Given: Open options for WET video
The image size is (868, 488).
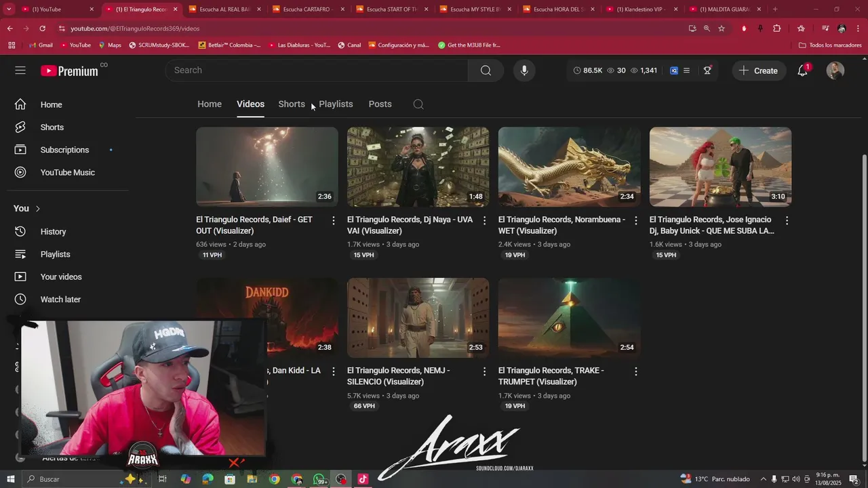Looking at the screenshot, I should 635,220.
